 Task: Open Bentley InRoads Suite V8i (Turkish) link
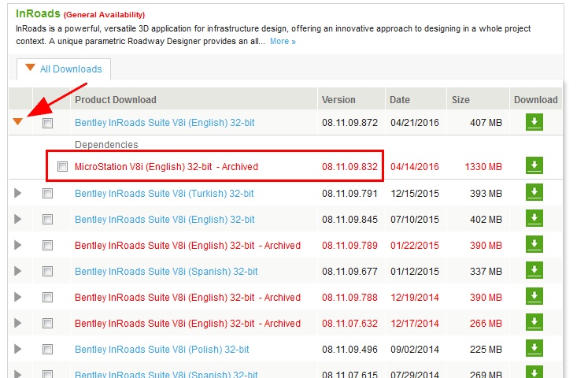click(x=165, y=194)
